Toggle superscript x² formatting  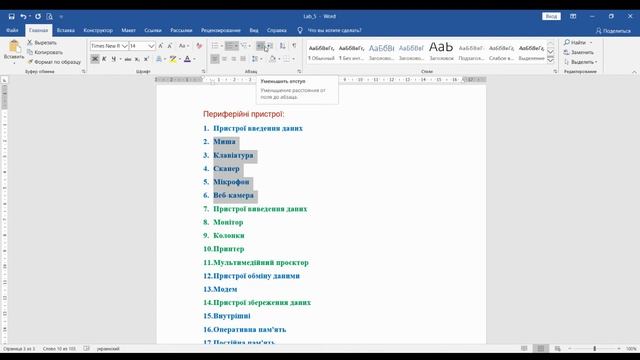(x=146, y=59)
